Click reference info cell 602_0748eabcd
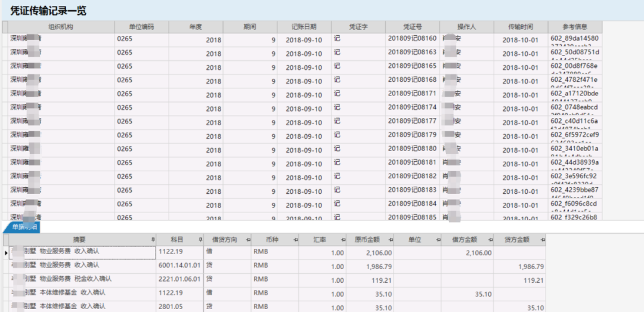The height and width of the screenshot is (312, 644). click(x=575, y=109)
